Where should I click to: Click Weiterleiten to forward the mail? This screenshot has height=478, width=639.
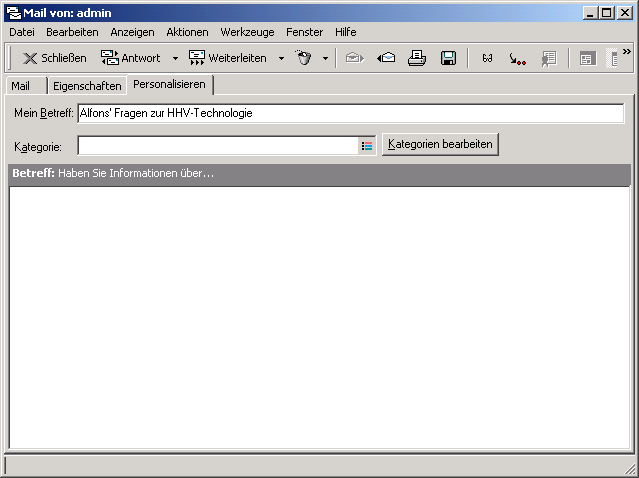coord(227,58)
